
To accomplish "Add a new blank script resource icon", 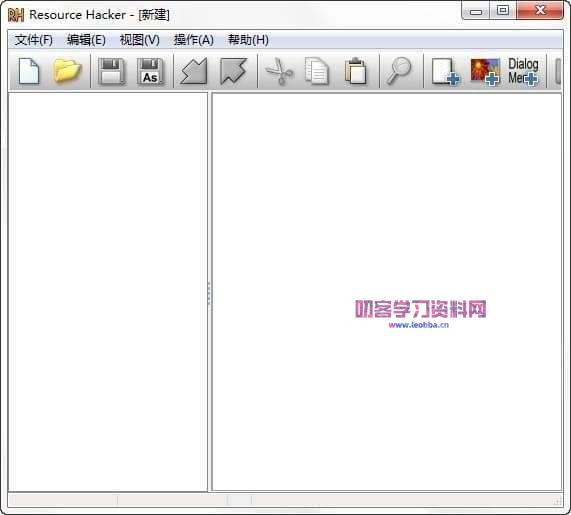I will [445, 72].
